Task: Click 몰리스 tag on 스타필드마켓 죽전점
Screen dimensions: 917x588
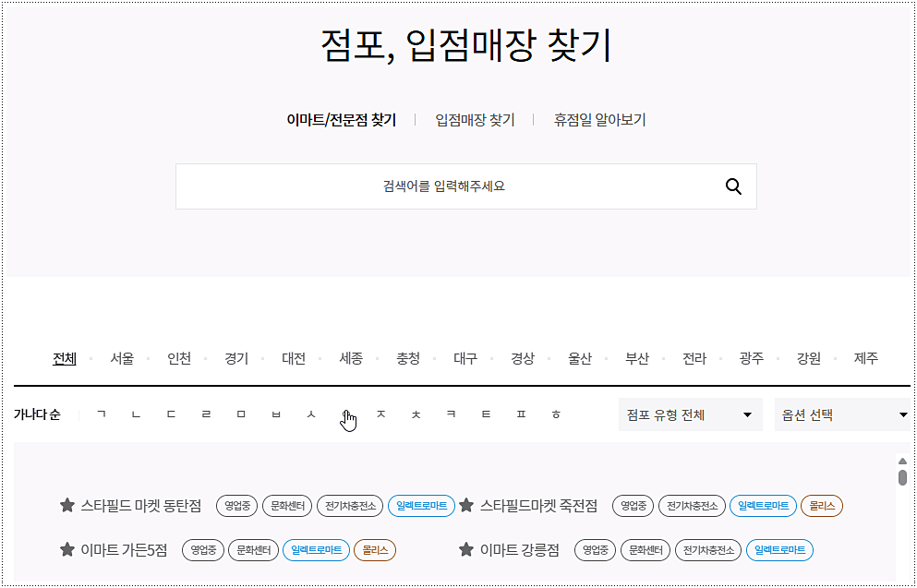Action: pos(822,506)
